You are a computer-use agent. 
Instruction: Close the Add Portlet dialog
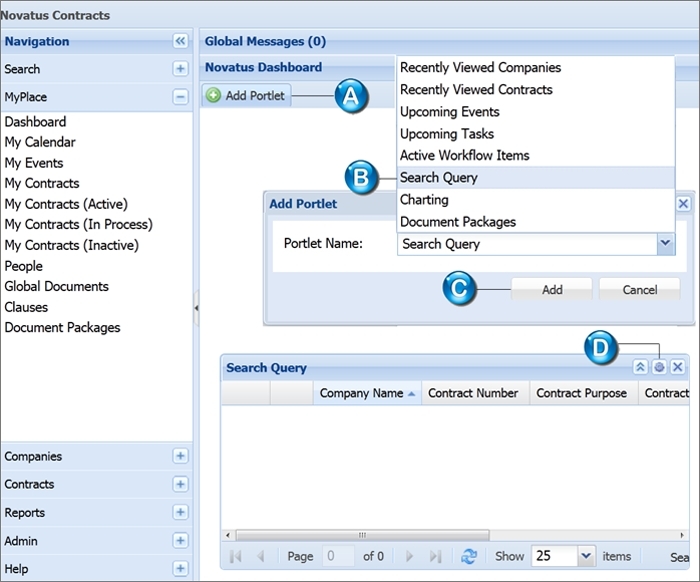[x=683, y=204]
